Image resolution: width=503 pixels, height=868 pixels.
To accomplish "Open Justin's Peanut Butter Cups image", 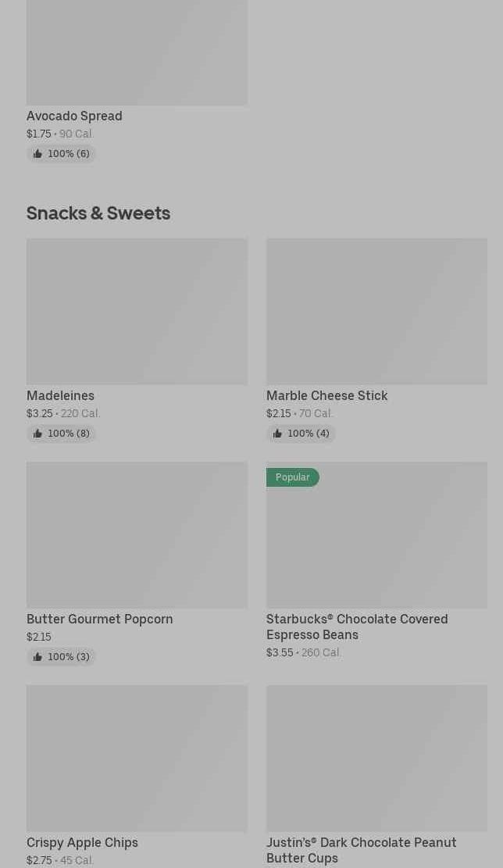I will coord(376,758).
